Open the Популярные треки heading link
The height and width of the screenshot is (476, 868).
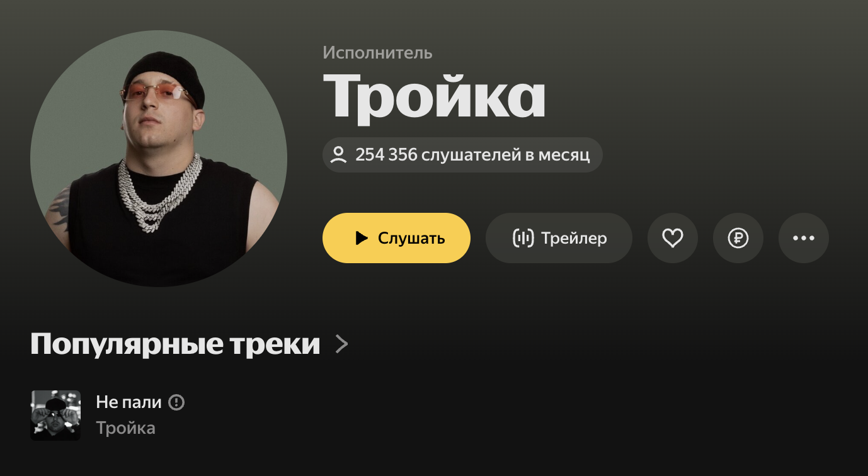175,344
